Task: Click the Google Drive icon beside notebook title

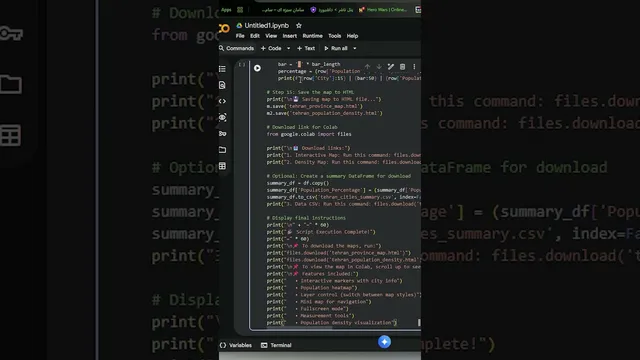Action: 239,25
